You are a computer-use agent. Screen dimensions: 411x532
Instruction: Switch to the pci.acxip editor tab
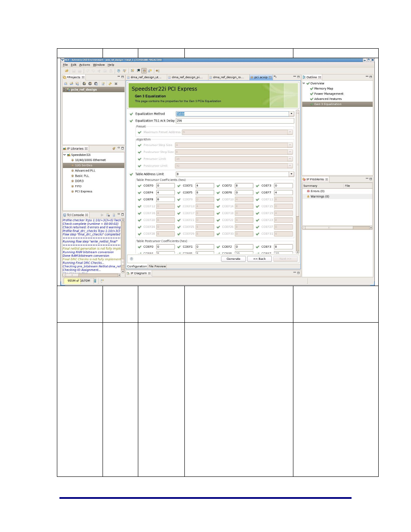[260, 78]
